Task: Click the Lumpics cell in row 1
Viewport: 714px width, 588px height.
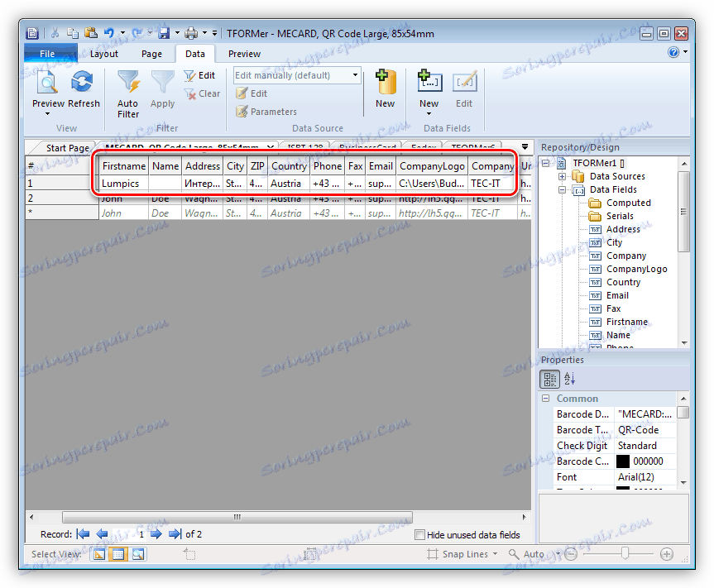Action: pyautogui.click(x=124, y=184)
